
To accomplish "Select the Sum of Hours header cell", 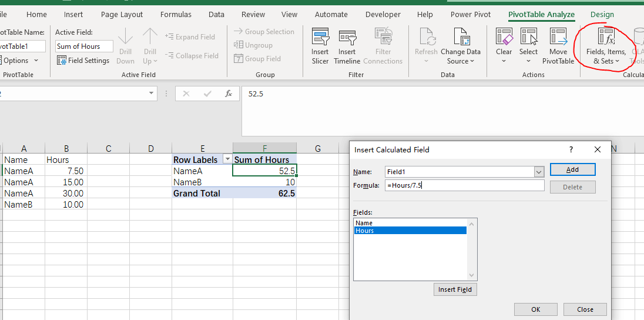I will click(x=264, y=159).
